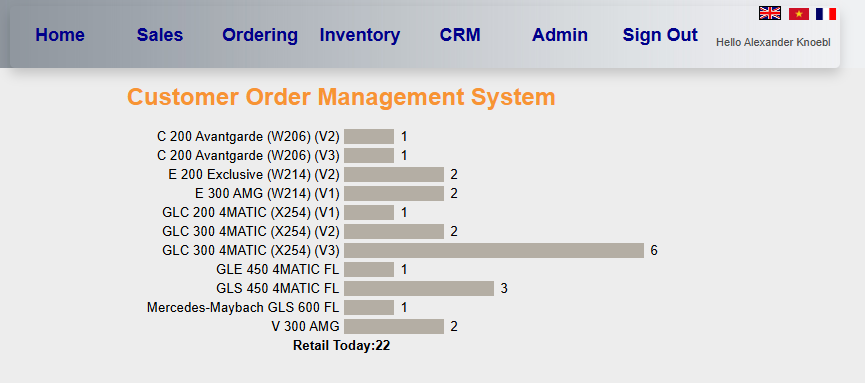Select the GLC 300 4MATIC (X254) (V3) label
The height and width of the screenshot is (383, 865).
251,251
